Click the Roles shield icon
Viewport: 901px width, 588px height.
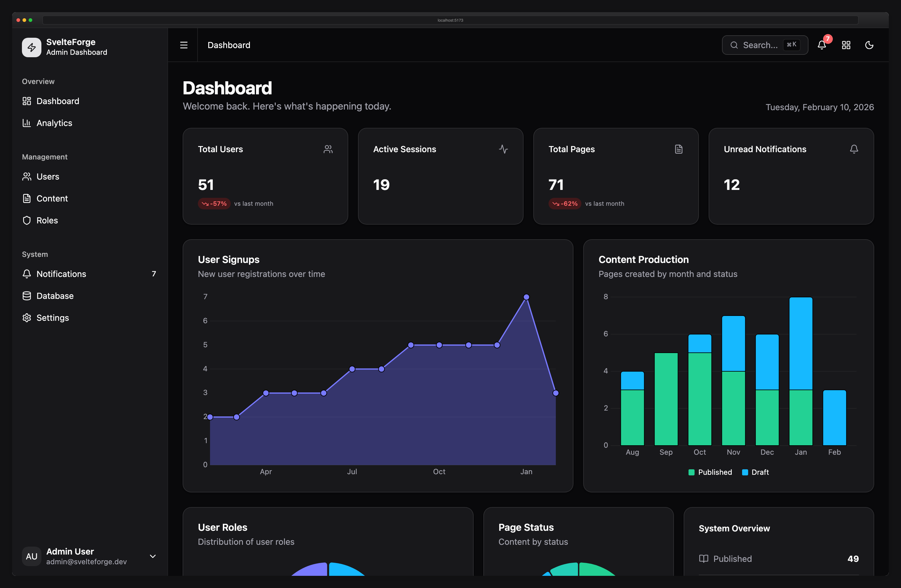pyautogui.click(x=26, y=220)
